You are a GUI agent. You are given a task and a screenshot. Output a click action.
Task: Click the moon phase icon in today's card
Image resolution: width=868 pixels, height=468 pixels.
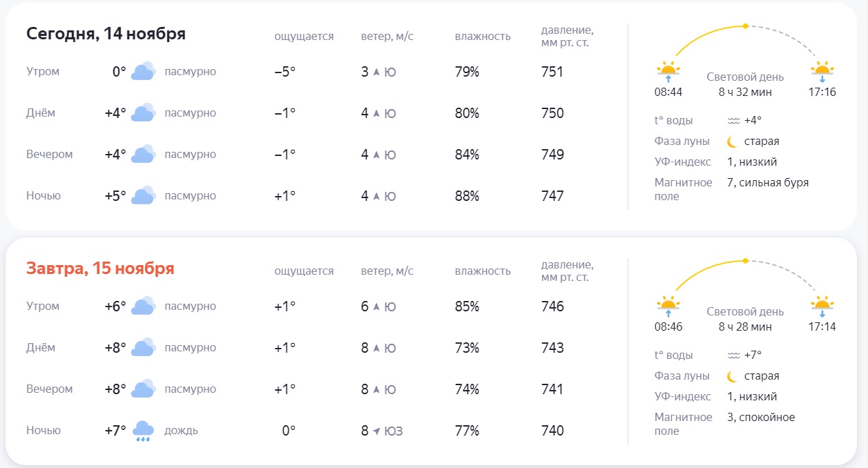732,142
